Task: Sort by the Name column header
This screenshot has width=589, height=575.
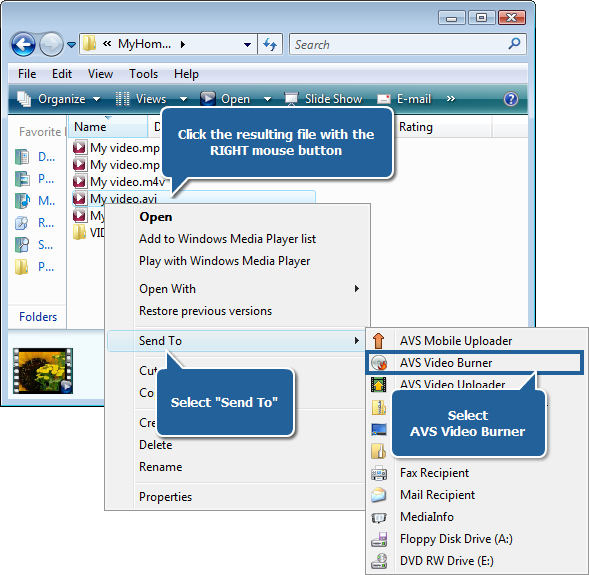Action: tap(108, 127)
